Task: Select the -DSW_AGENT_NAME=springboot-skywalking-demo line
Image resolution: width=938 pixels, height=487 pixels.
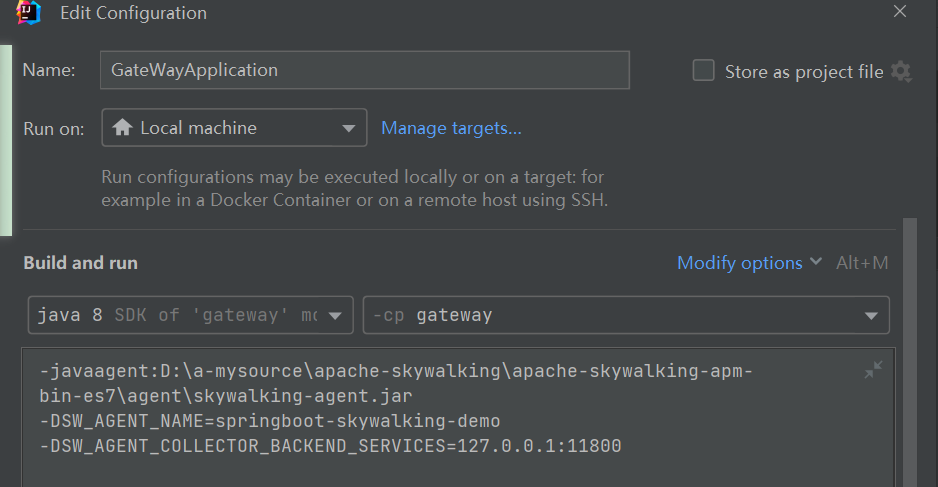Action: [x=270, y=421]
